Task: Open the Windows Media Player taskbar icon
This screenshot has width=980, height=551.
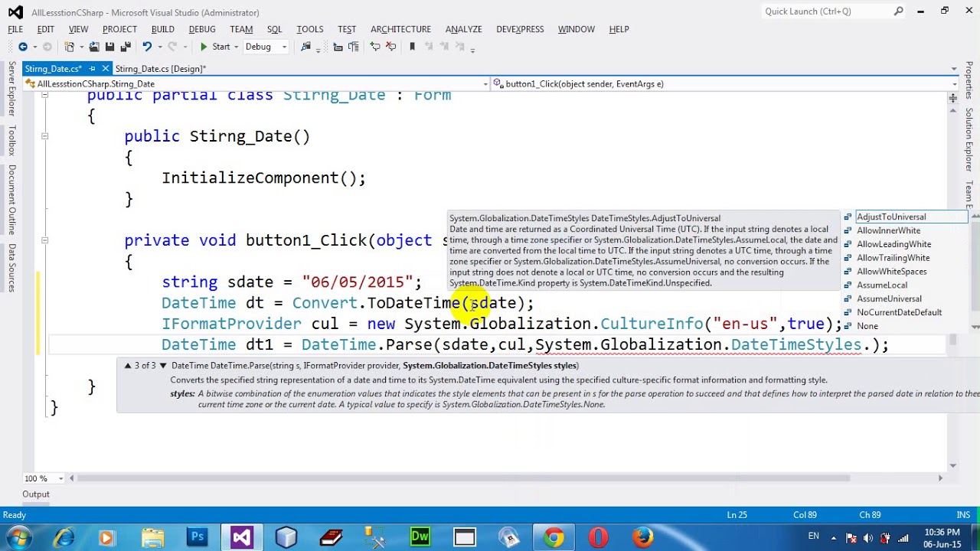Action: tap(106, 537)
